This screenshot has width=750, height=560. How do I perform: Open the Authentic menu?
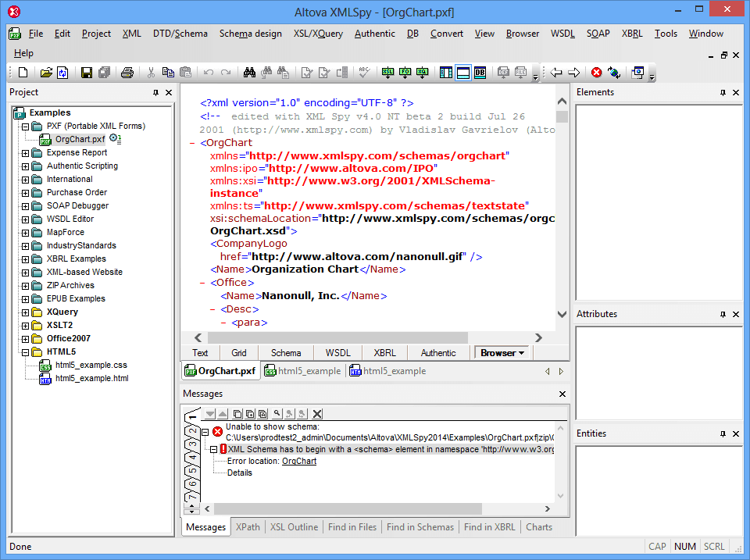(x=374, y=34)
